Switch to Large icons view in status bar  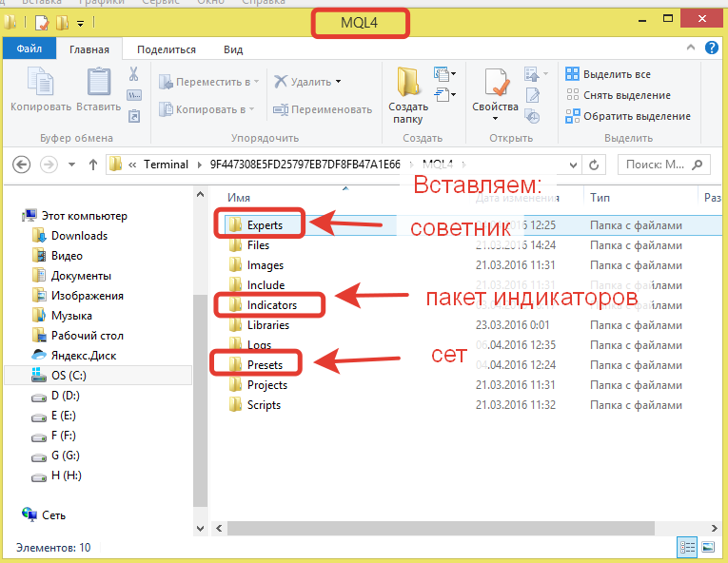708,547
